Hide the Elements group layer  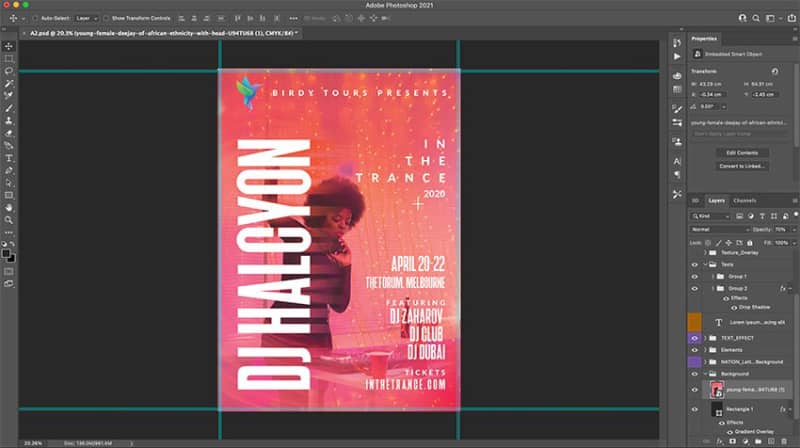[694, 350]
